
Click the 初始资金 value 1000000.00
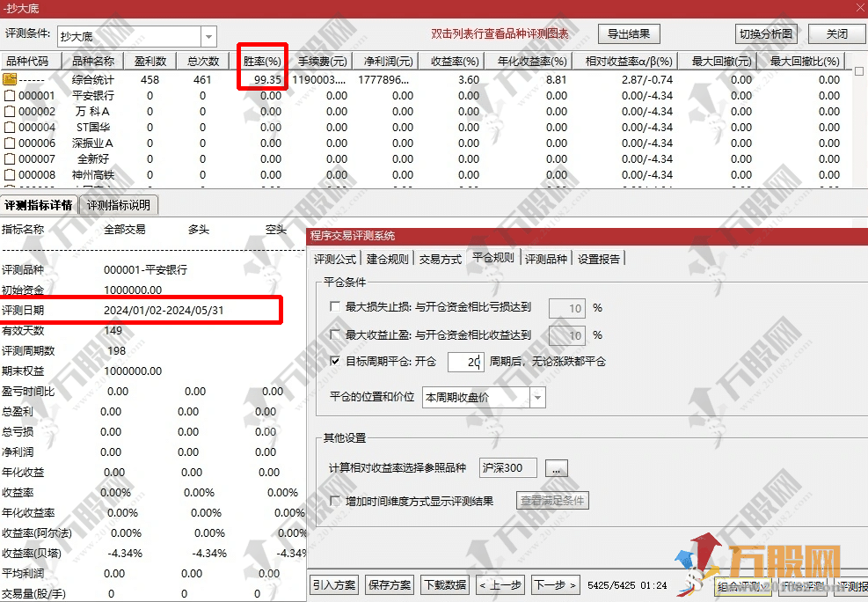click(x=133, y=290)
